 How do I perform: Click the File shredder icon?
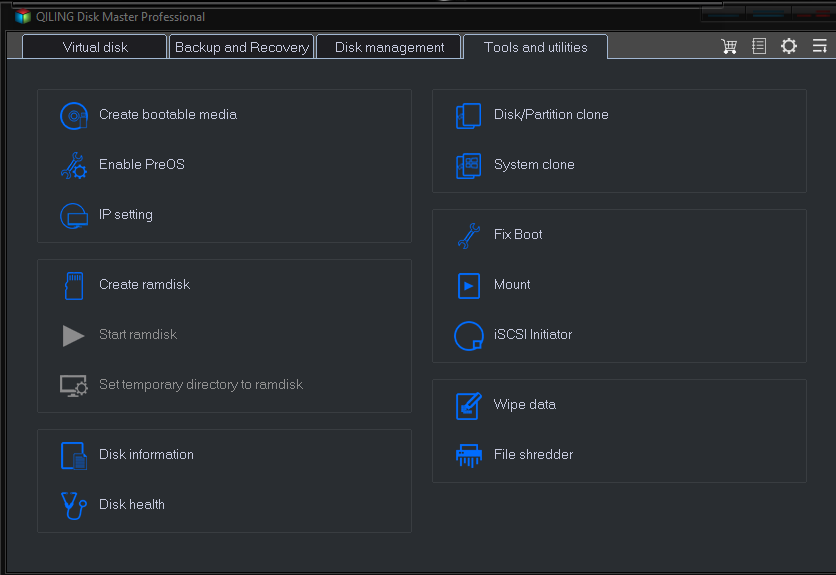(x=468, y=455)
